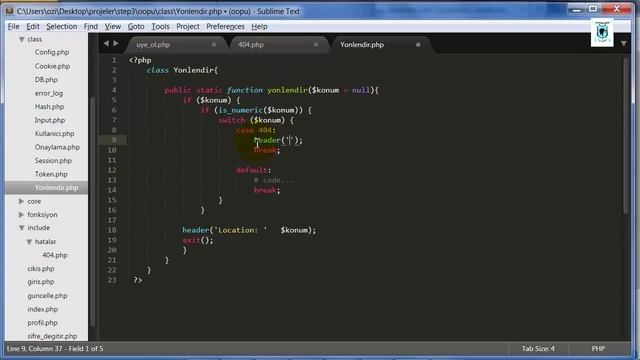Viewport: 640px width, 360px height.
Task: Open the Tools menu
Action: click(x=160, y=27)
